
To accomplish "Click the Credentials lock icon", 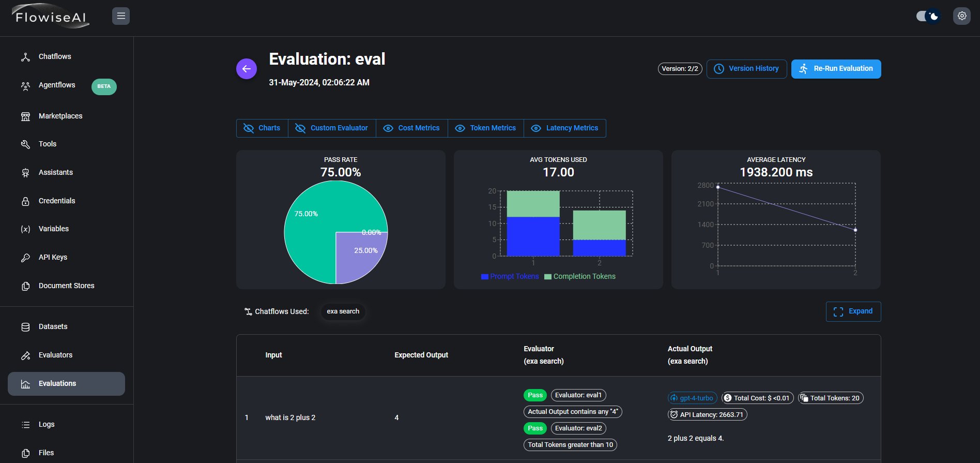I will [x=25, y=201].
